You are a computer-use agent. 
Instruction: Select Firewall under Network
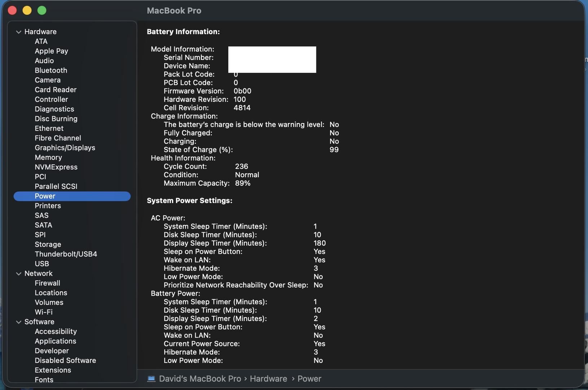(x=47, y=283)
